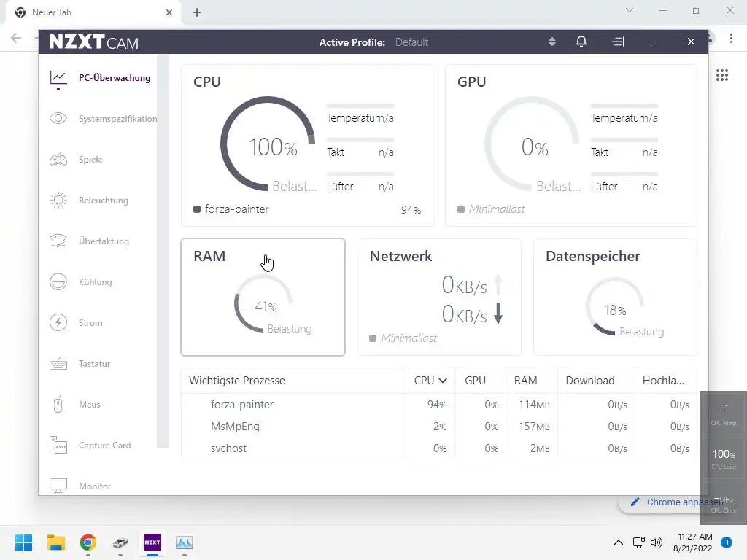Open Chrome three-dot menu
This screenshot has height=560, width=747.
[731, 39]
